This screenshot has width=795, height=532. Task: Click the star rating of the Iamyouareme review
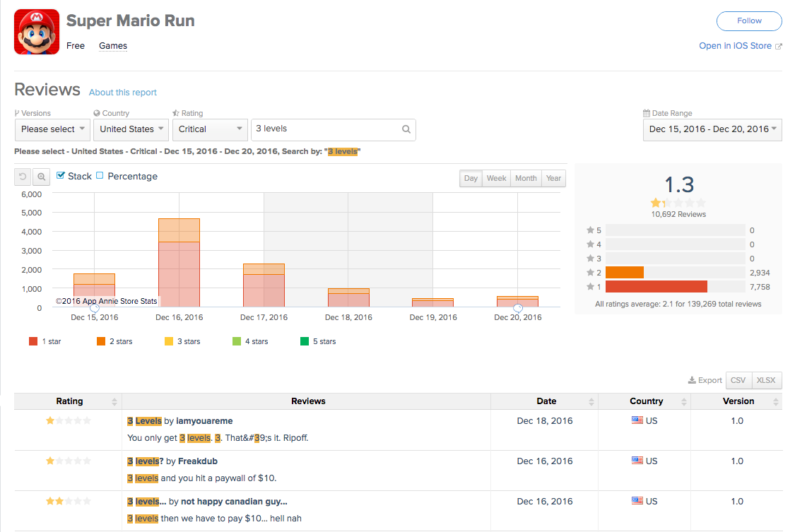point(69,420)
